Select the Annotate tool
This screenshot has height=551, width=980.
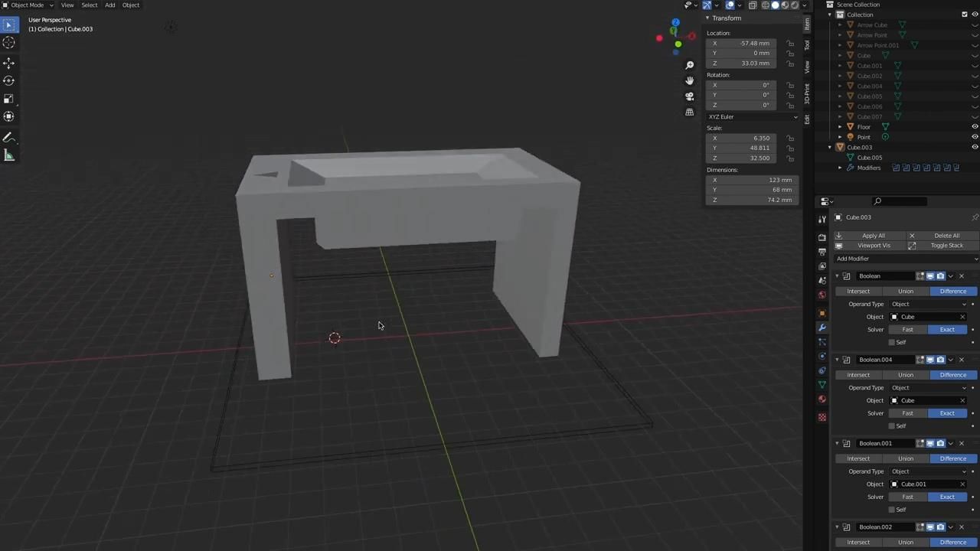9,138
